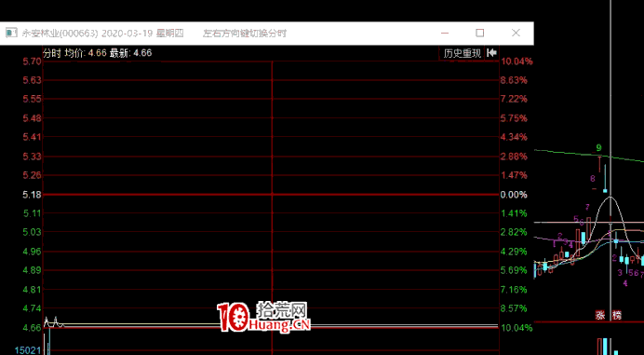
Task: Click the collapse arrow icon beside 历史重现
Action: click(491, 53)
